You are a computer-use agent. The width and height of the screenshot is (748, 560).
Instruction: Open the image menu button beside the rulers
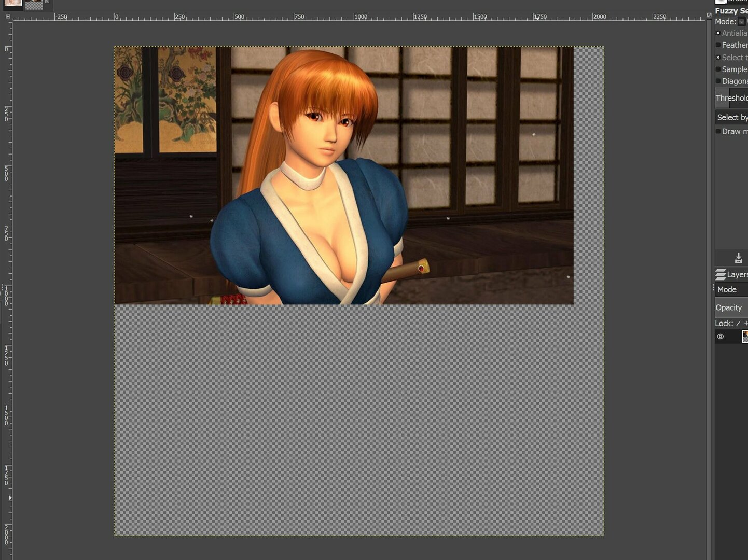[8, 17]
